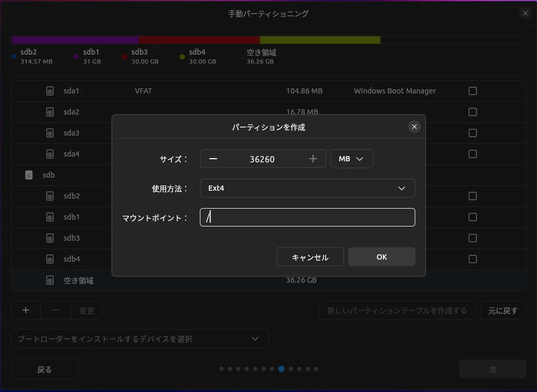Image resolution: width=537 pixels, height=392 pixels.
Task: Click the 変更 button
Action: 87,310
